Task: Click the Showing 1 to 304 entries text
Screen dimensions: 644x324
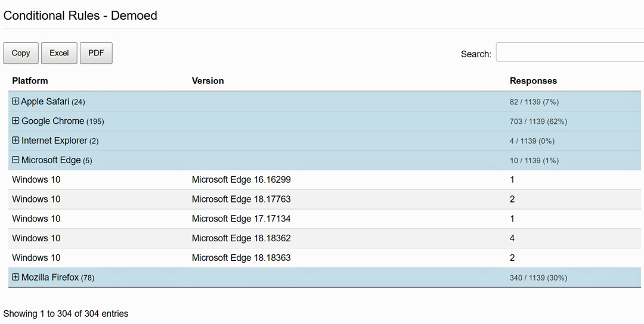Action: [x=66, y=314]
